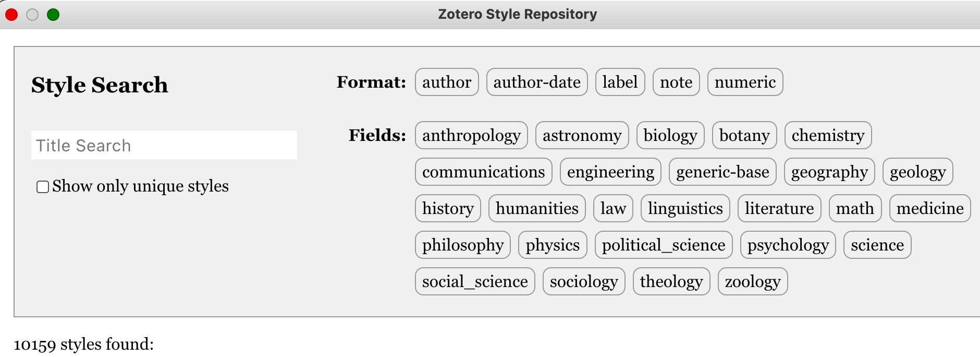The height and width of the screenshot is (357, 980).
Task: Filter by linguistics field
Action: [x=685, y=208]
